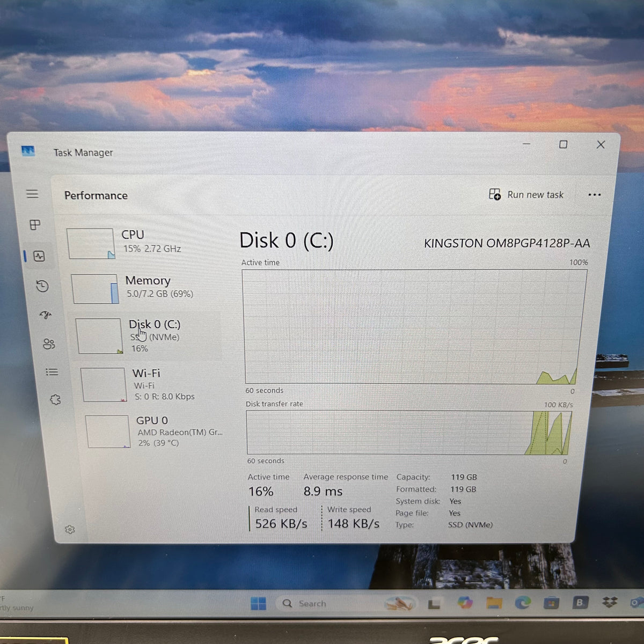The width and height of the screenshot is (644, 644).
Task: Click the 16% active time value
Action: coord(261,492)
